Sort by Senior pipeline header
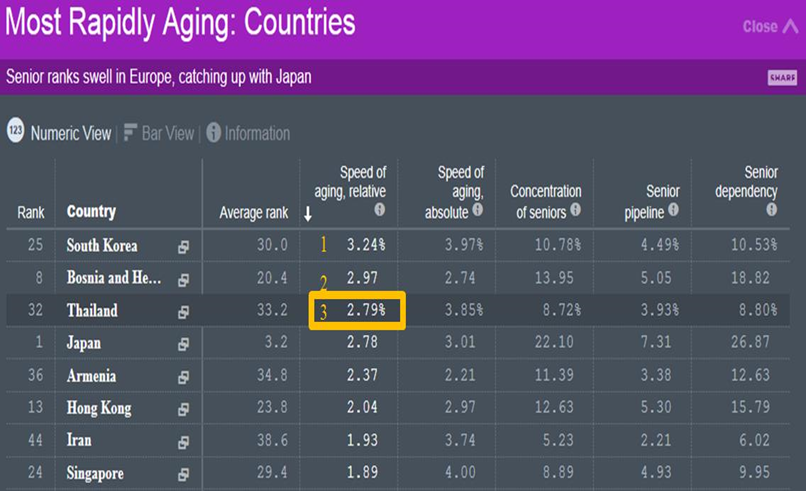This screenshot has height=491, width=806. pyautogui.click(x=652, y=202)
